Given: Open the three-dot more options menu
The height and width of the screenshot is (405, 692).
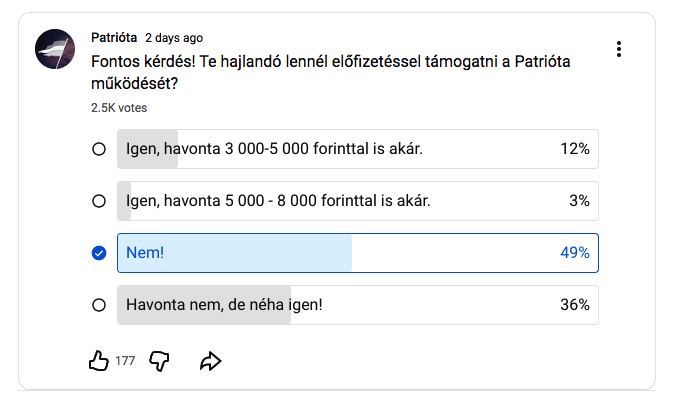Looking at the screenshot, I should pos(620,49).
